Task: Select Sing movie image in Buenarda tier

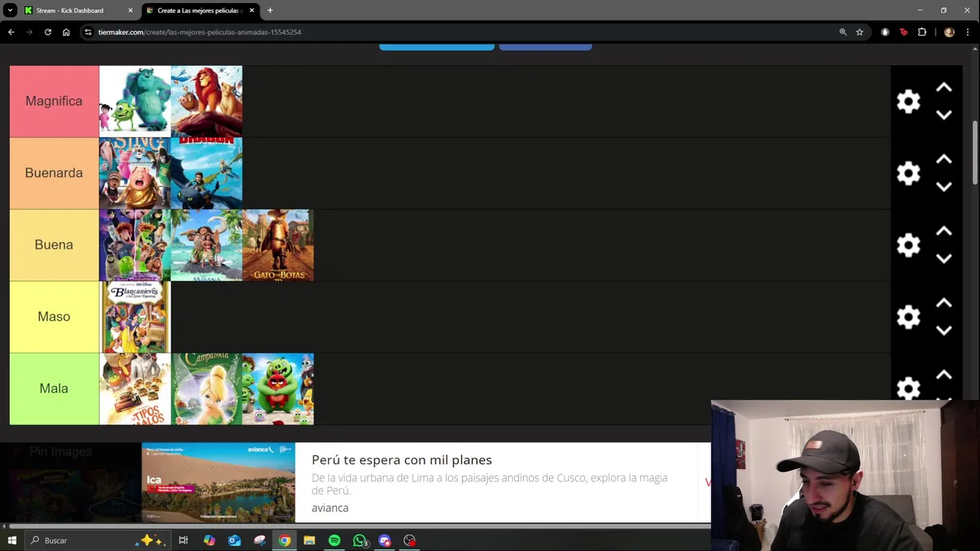Action: pyautogui.click(x=135, y=173)
